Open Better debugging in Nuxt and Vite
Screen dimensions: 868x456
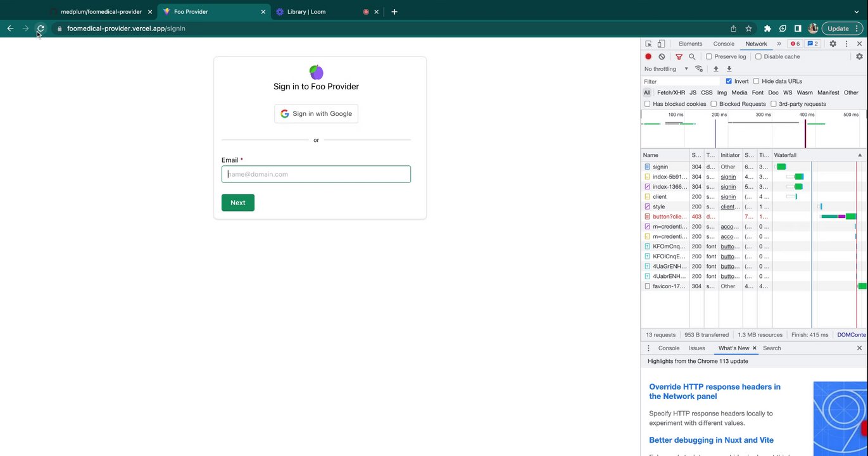coord(711,440)
